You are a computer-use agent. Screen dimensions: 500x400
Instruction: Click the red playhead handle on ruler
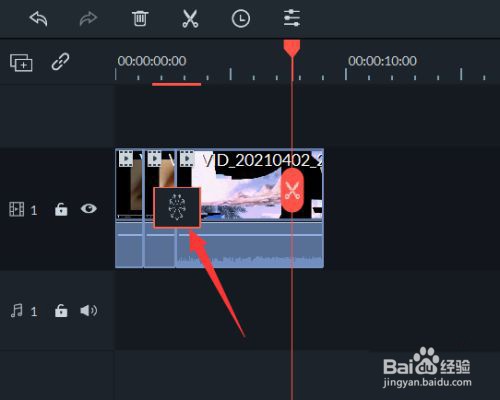point(292,48)
